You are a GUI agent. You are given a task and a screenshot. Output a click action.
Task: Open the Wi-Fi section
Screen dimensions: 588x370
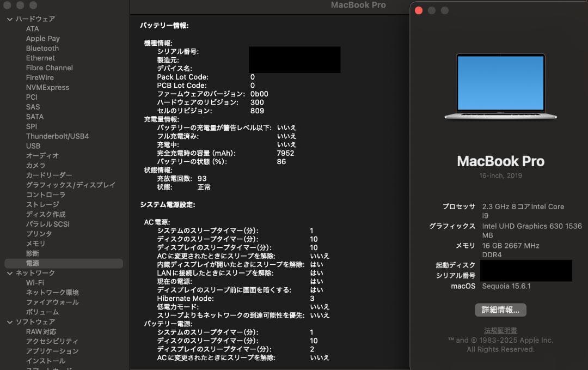[x=34, y=282]
